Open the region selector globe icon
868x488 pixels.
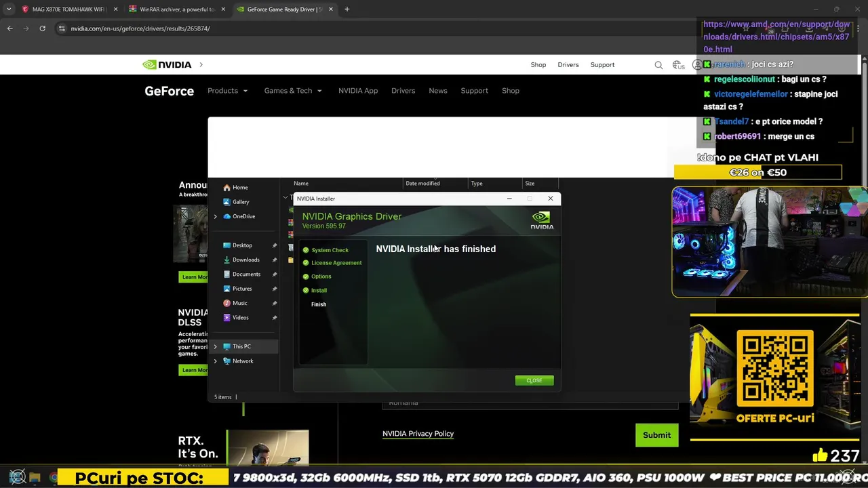(x=678, y=65)
